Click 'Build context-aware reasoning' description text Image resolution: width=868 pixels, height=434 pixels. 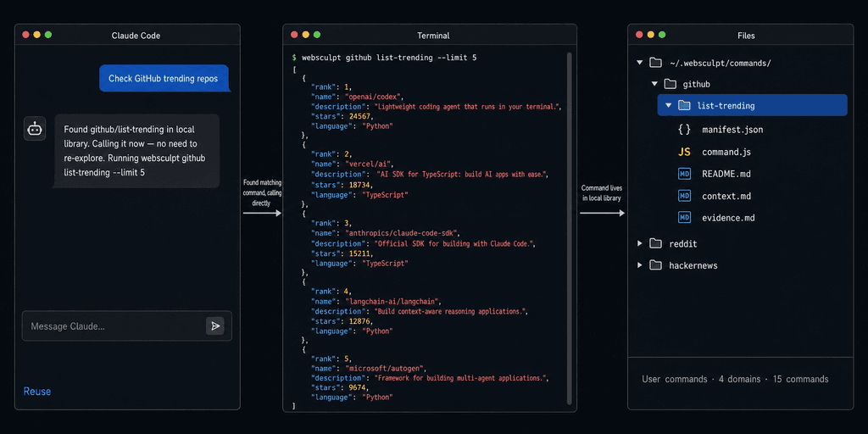click(451, 312)
